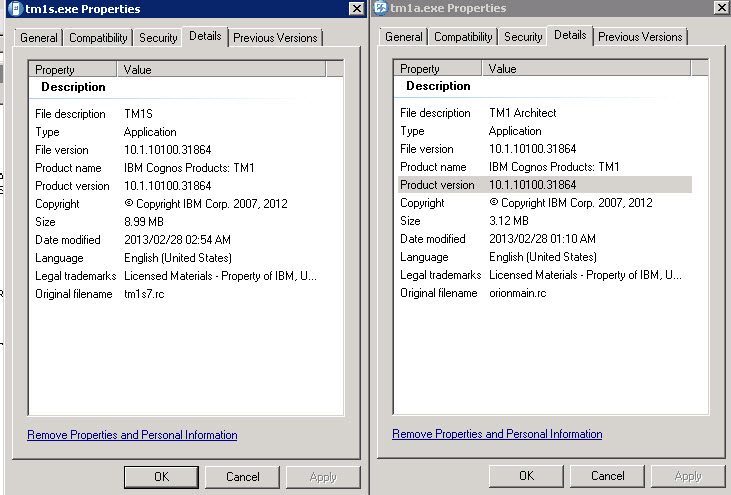Select the 3.12 MB size value

(x=509, y=221)
